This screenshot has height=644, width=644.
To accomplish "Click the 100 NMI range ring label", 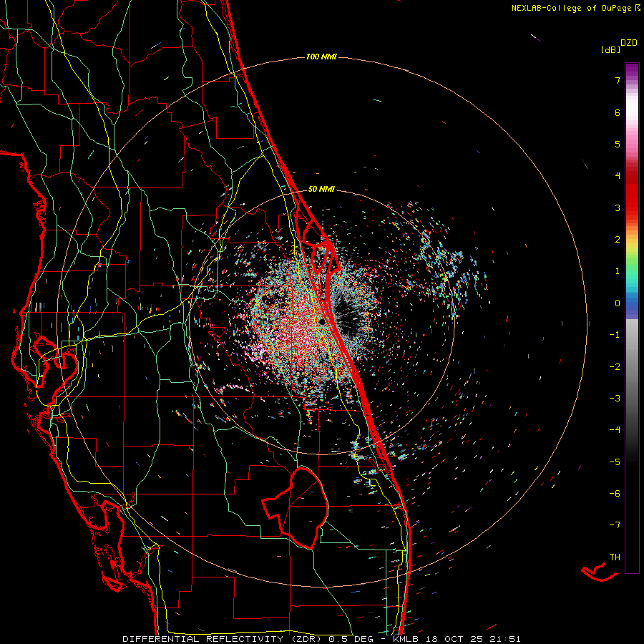I will [321, 57].
